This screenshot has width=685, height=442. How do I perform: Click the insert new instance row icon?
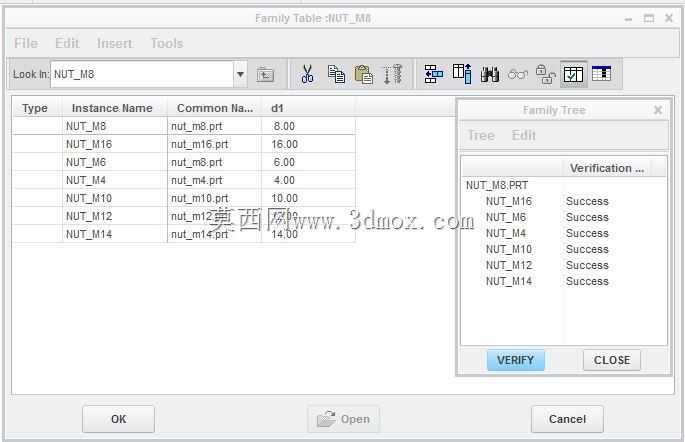(433, 74)
